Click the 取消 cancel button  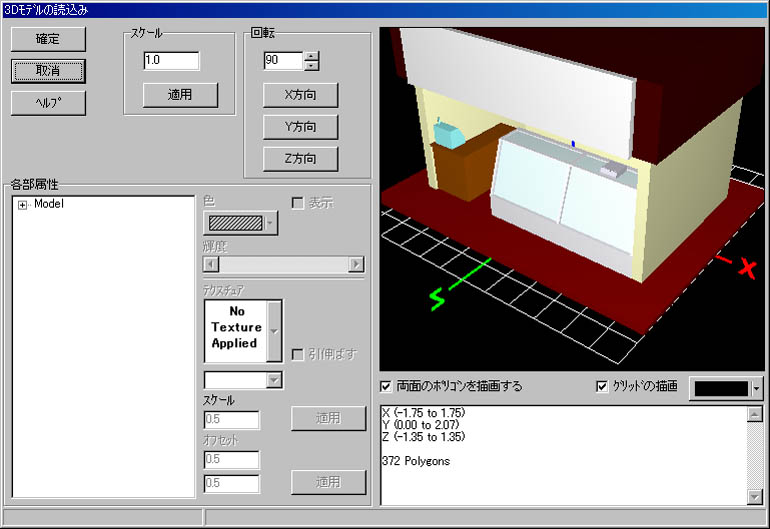click(x=48, y=71)
